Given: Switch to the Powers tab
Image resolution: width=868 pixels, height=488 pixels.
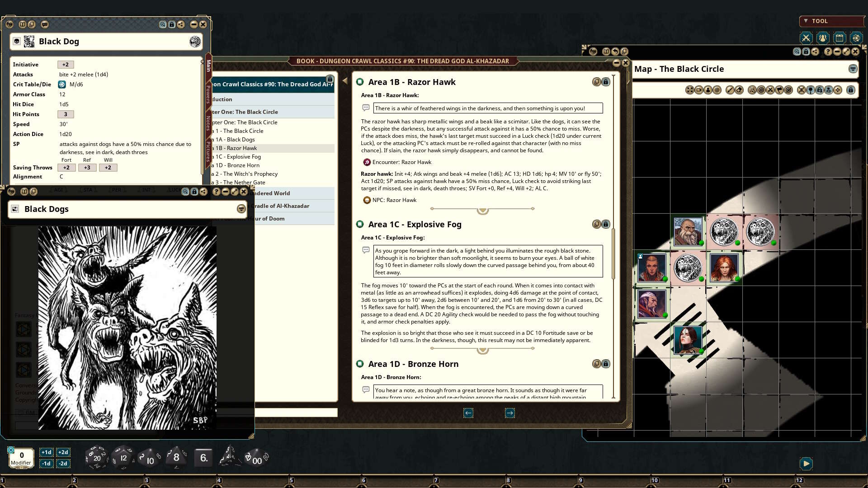Looking at the screenshot, I should (x=208, y=94).
